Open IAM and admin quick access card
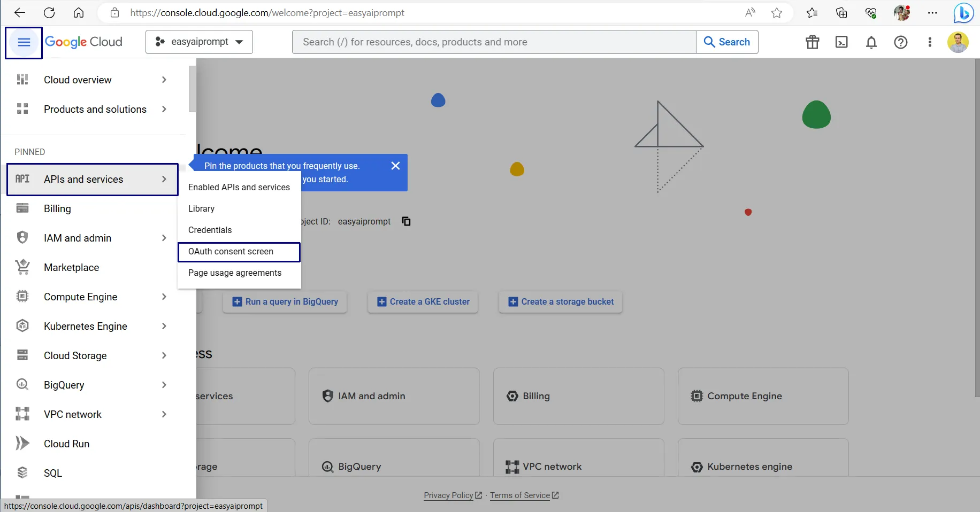This screenshot has width=980, height=512. click(x=394, y=396)
